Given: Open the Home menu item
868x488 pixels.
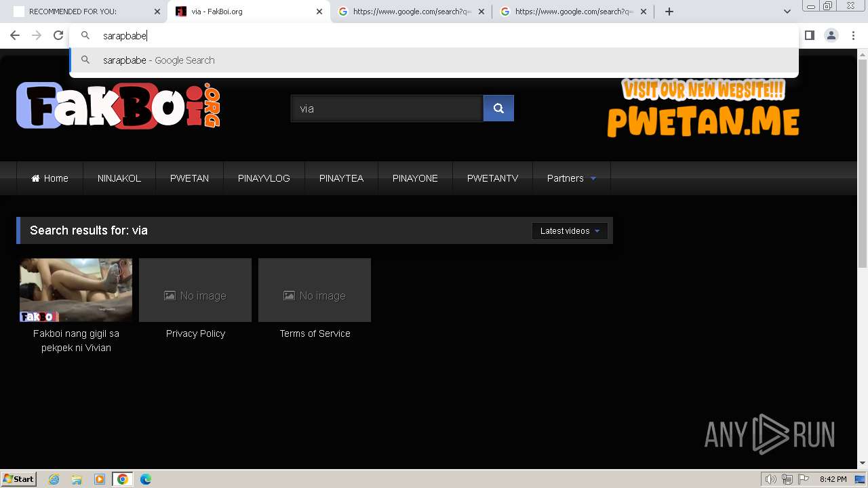Looking at the screenshot, I should [x=50, y=178].
